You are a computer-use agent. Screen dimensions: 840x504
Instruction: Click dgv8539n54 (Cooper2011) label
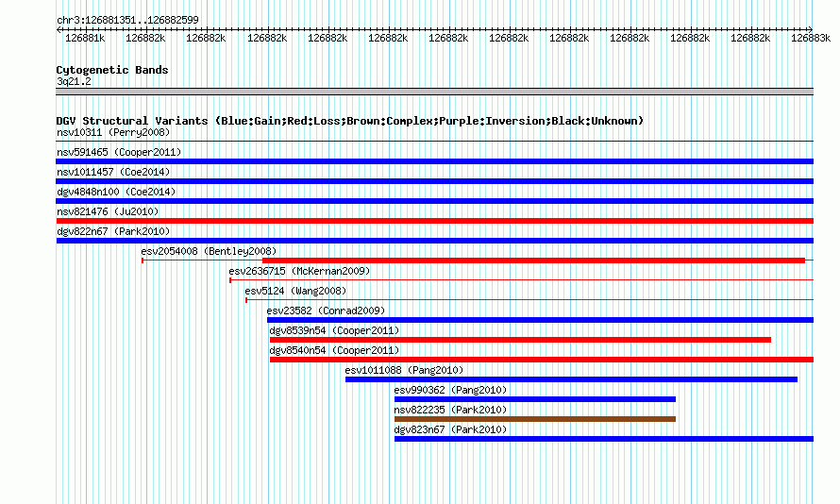tap(334, 330)
